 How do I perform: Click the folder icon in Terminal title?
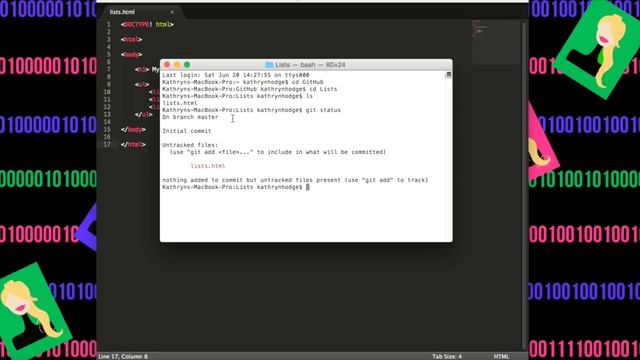coord(269,65)
